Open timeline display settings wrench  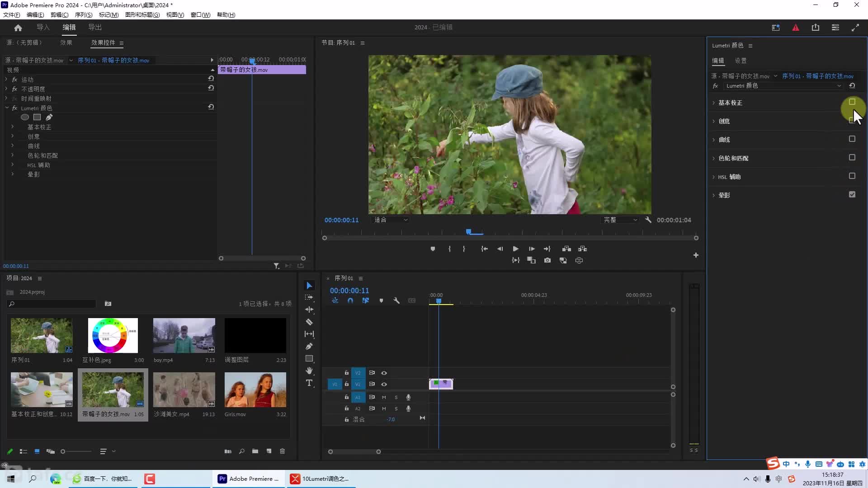[x=396, y=300]
